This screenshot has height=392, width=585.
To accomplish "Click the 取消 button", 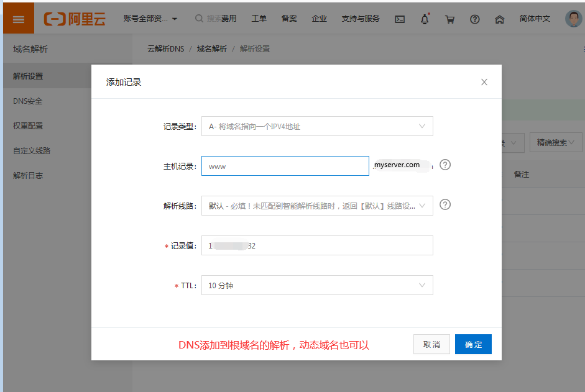I will (431, 344).
